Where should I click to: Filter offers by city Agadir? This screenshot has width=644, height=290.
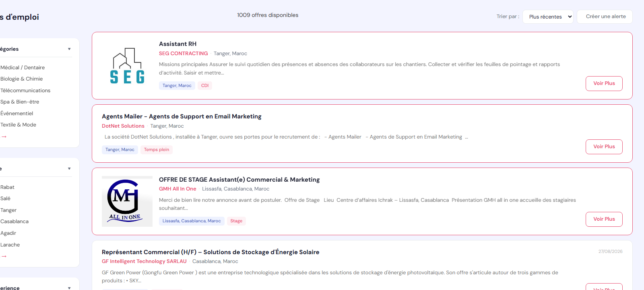coord(8,233)
